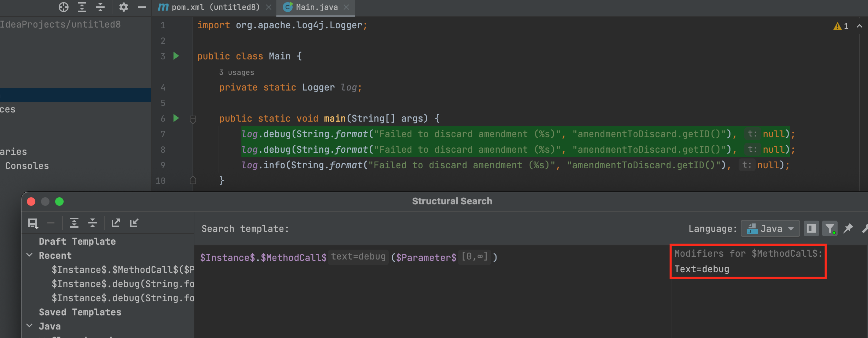Collapse main method fold marker at line 6
Screen dimensions: 868x338
pos(193,119)
